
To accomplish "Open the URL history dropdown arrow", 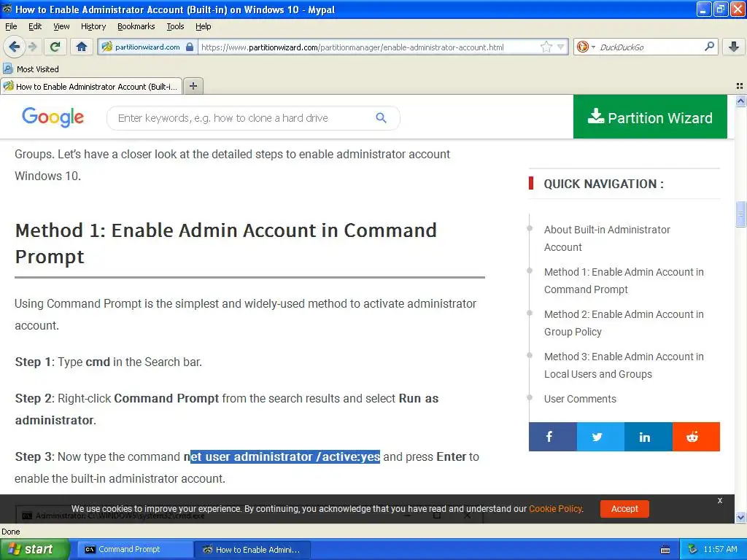I will coord(561,47).
